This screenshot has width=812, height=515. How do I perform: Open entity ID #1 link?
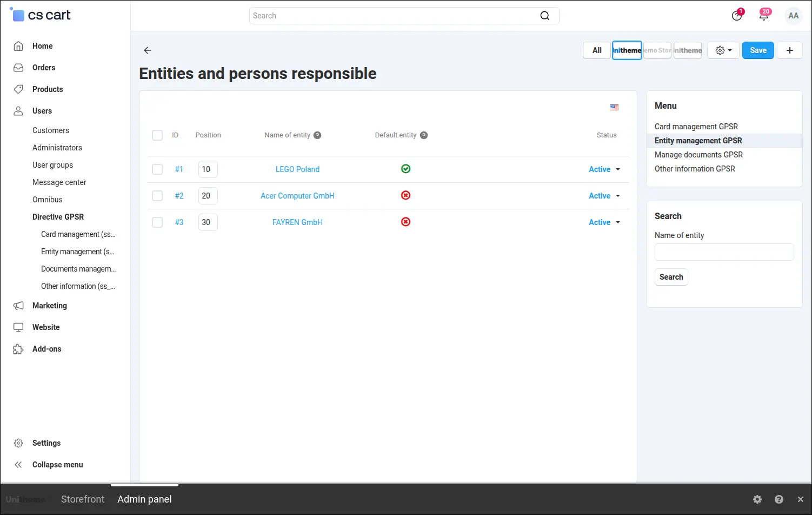(179, 169)
